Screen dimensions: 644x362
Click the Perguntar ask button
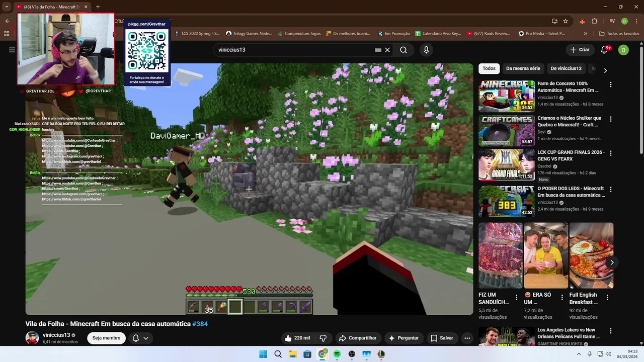click(404, 338)
